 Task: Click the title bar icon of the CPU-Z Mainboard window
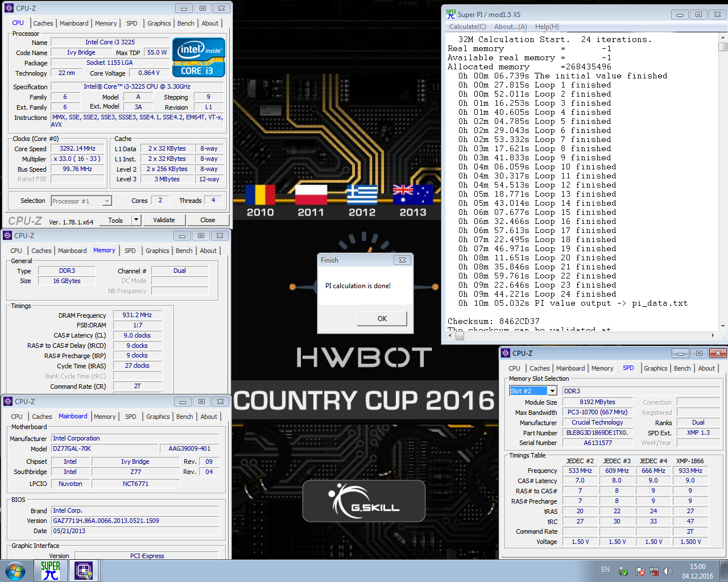(8, 401)
